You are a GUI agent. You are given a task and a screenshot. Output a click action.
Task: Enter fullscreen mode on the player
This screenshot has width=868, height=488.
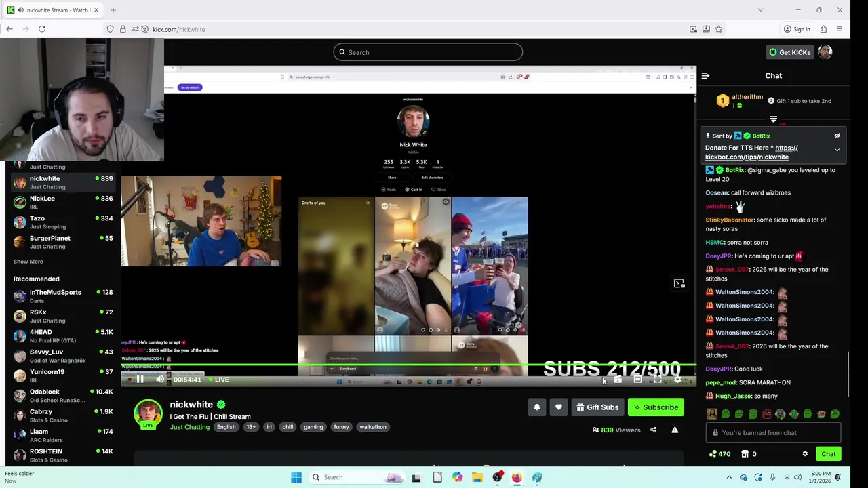click(657, 380)
